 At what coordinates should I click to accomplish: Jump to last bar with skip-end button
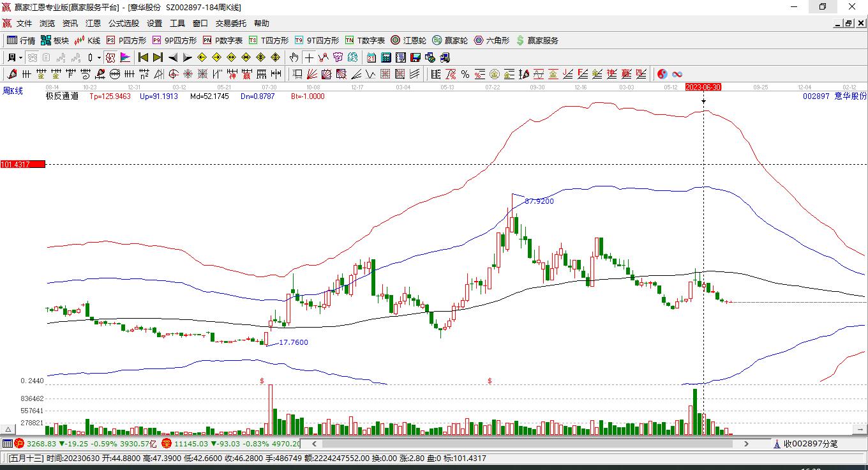pos(158,57)
